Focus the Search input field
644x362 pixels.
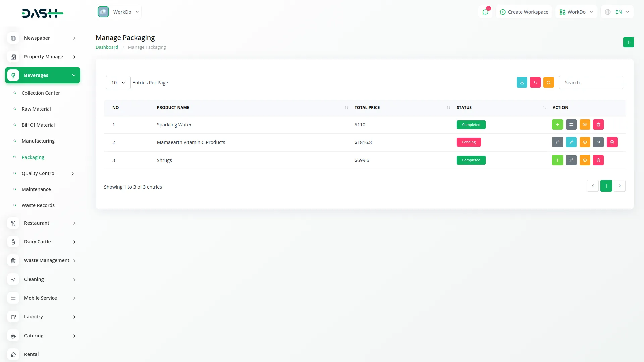[x=591, y=83]
